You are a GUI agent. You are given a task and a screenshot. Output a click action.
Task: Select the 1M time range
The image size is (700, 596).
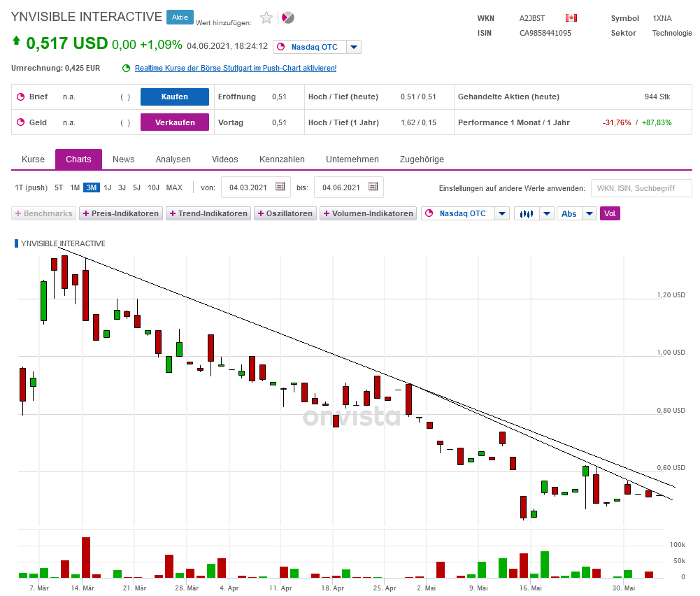[x=75, y=187]
